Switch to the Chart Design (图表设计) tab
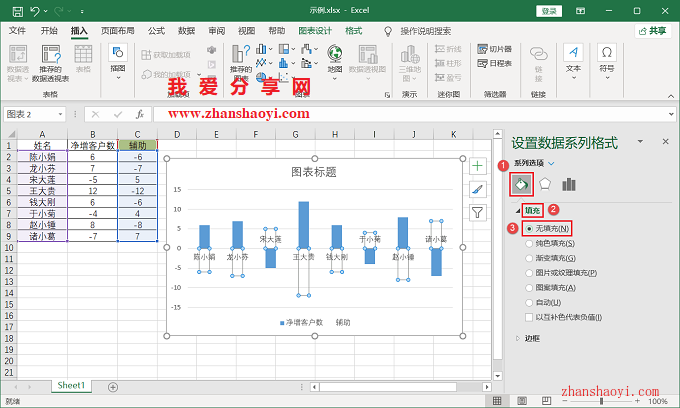Screen dimensions: 680x408 [315, 31]
